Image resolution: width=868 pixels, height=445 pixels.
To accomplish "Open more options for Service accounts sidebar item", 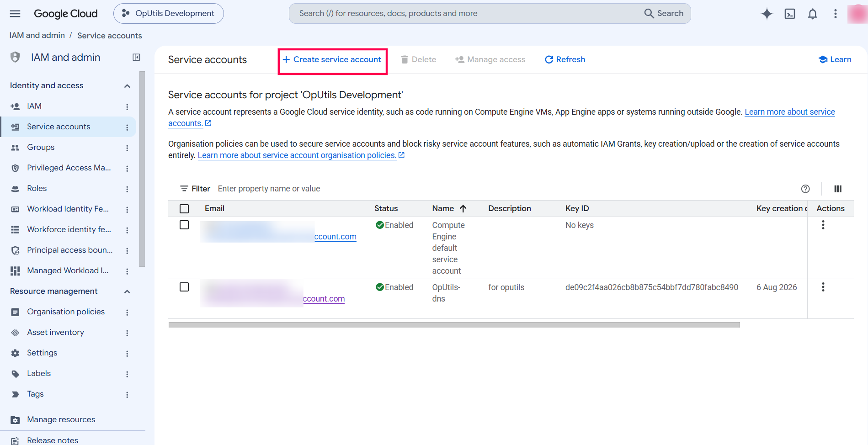I will coord(127,127).
